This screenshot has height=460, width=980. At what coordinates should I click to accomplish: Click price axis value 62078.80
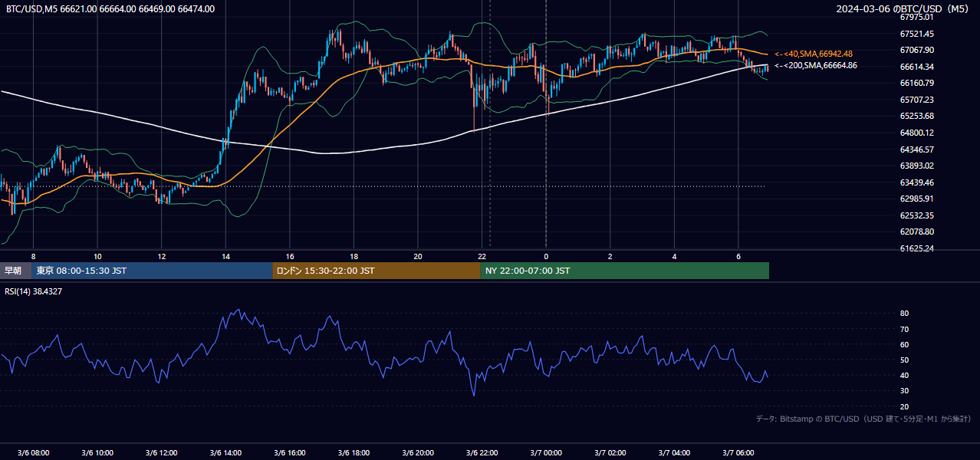916,232
